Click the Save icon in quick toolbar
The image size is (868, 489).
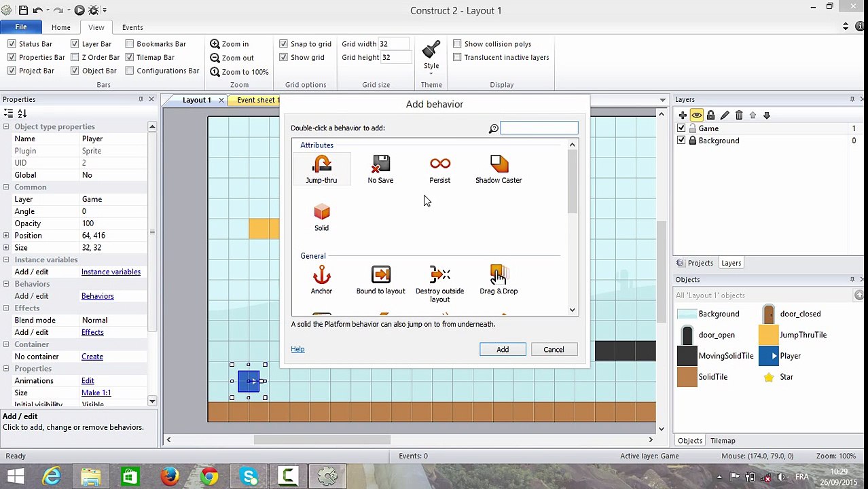click(24, 10)
